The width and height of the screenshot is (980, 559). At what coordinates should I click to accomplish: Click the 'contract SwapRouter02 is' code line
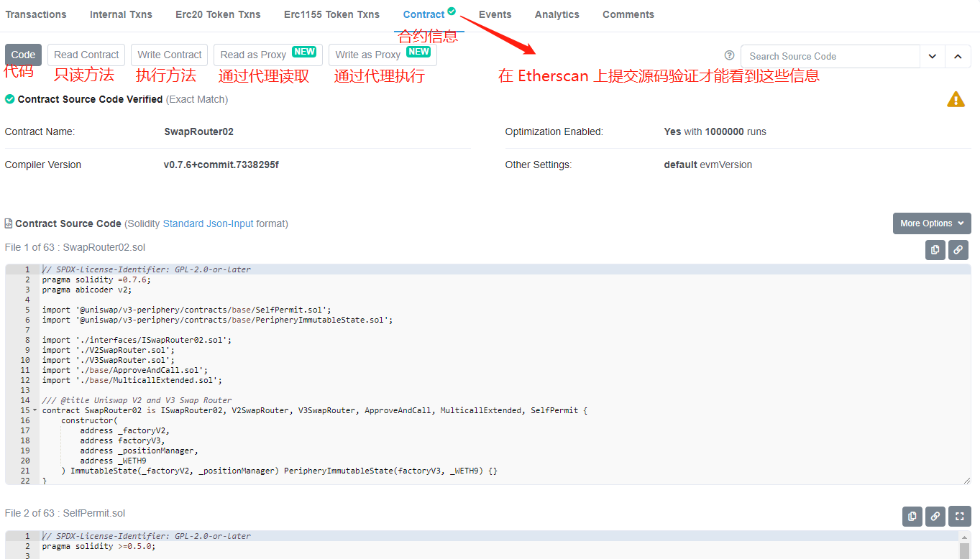pos(315,410)
